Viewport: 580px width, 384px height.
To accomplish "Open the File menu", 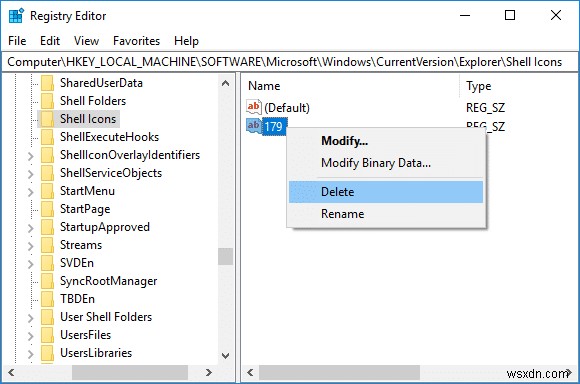I will tap(17, 41).
